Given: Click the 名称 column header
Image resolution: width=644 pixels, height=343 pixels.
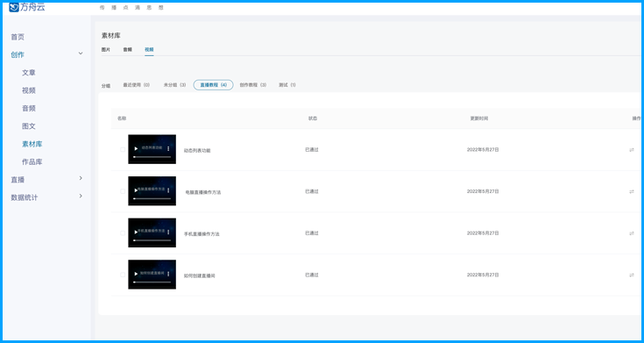Looking at the screenshot, I should pos(122,118).
